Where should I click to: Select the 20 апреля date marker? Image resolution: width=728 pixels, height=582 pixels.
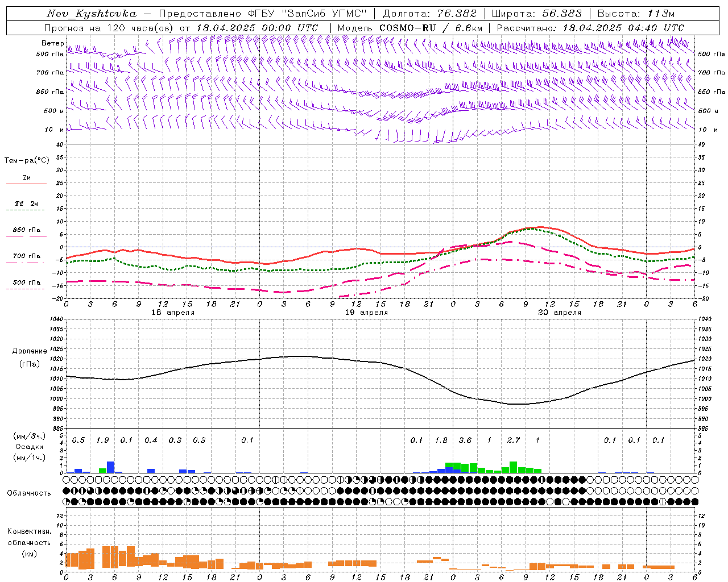(x=560, y=313)
